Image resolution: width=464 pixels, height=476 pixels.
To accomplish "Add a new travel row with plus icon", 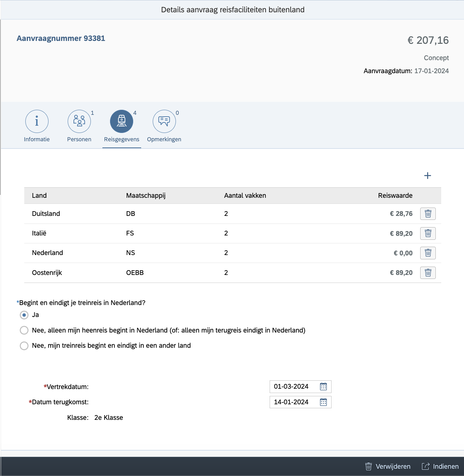I will 427,176.
